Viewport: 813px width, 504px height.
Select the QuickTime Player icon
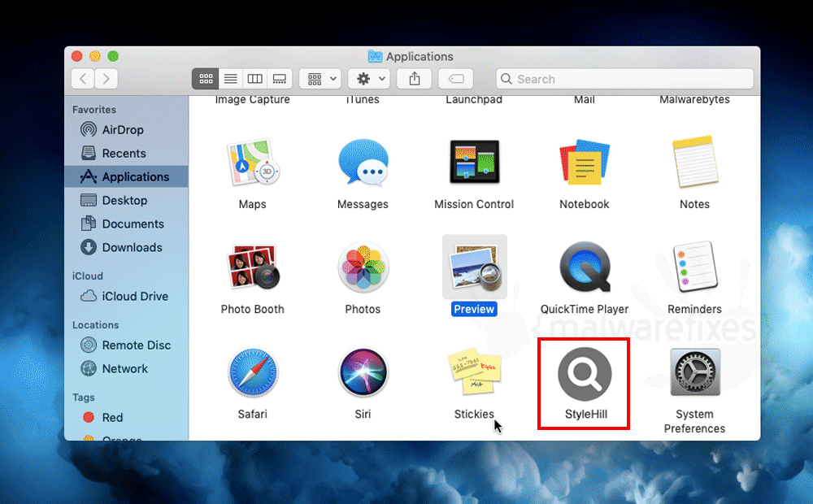(x=585, y=267)
